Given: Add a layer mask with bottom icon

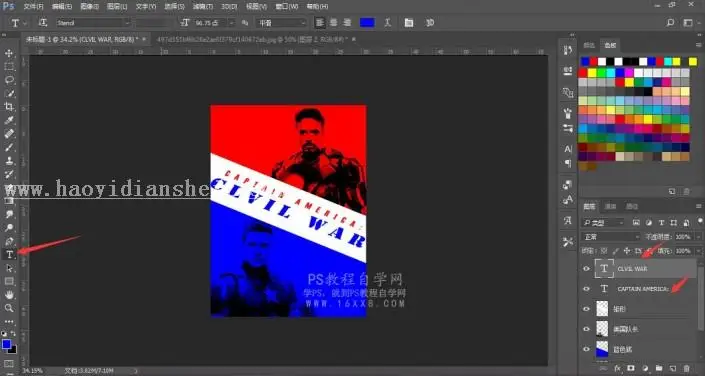Looking at the screenshot, I should point(631,368).
